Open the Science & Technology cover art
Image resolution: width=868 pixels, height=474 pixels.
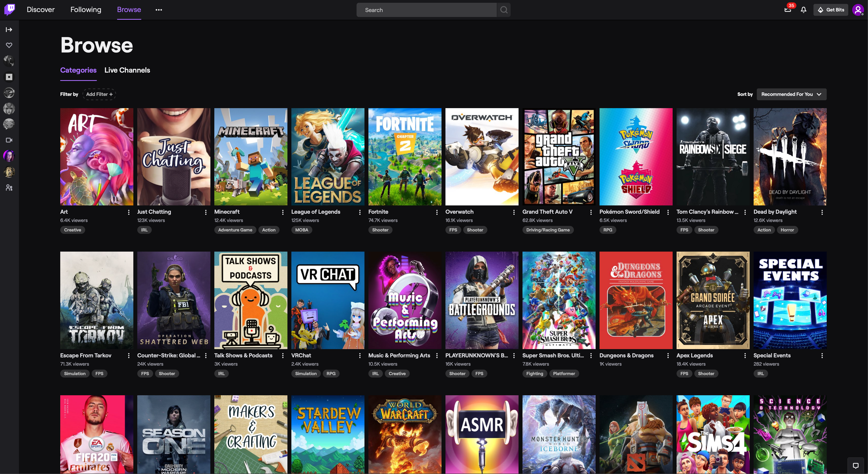(790, 435)
